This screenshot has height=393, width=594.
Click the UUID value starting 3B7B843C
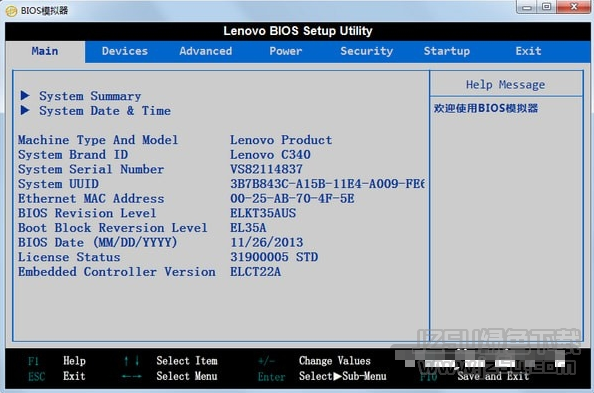coord(328,184)
